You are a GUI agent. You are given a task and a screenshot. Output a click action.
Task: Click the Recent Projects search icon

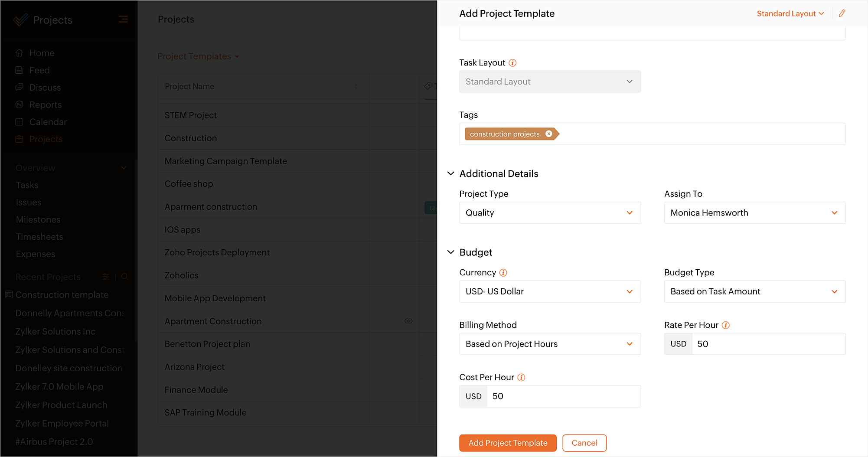[125, 277]
